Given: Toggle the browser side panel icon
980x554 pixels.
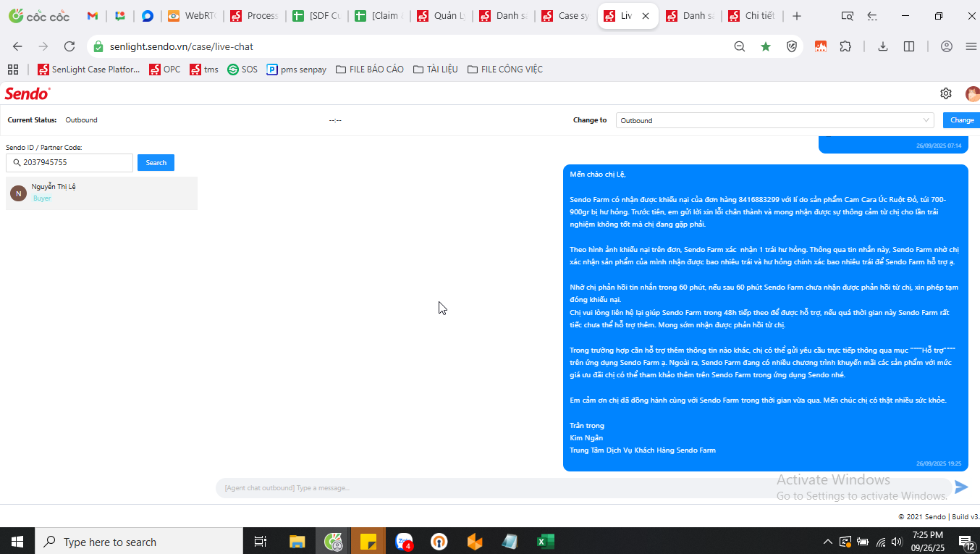Looking at the screenshot, I should (909, 46).
